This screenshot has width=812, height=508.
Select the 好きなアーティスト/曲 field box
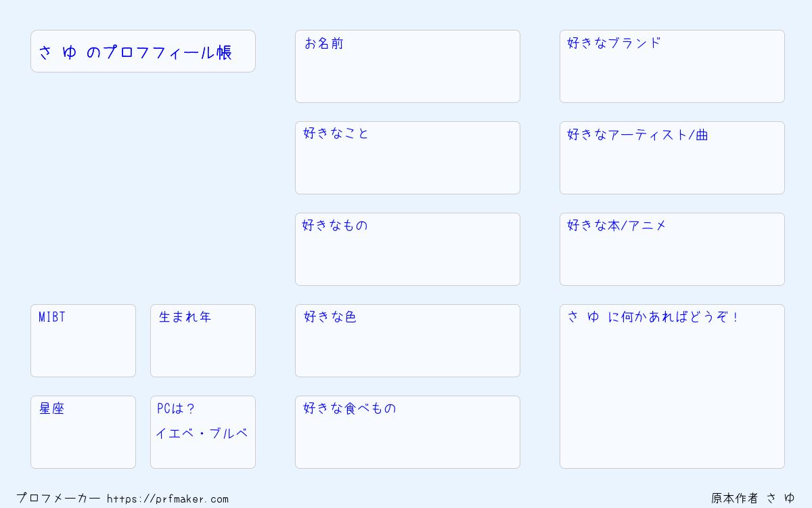(x=672, y=158)
